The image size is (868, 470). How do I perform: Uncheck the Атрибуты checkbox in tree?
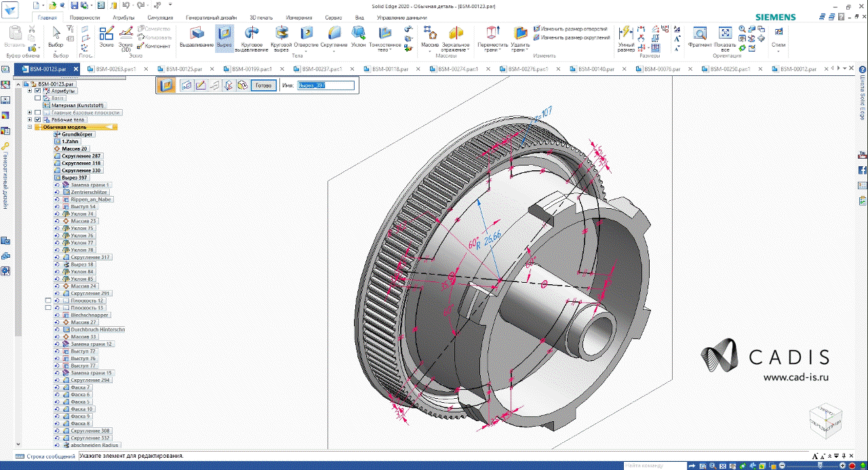tap(38, 91)
